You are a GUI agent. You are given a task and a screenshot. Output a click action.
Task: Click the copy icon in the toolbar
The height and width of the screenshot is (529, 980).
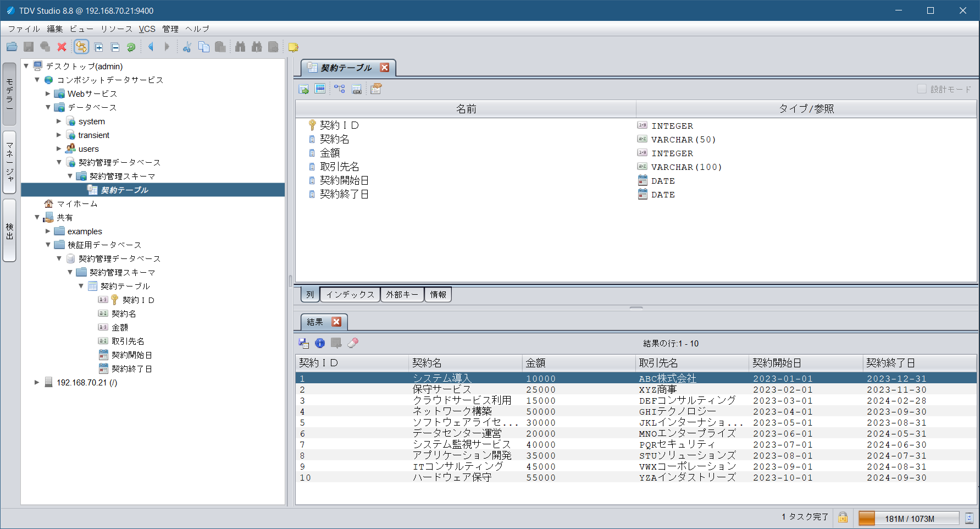(203, 47)
